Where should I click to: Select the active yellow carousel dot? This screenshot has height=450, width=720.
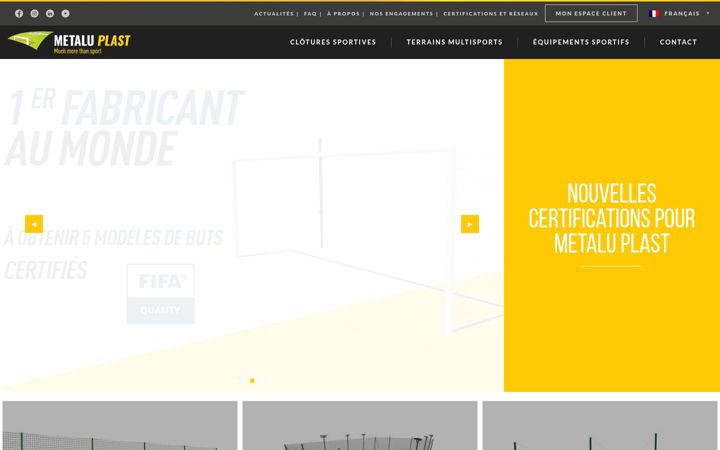[252, 380]
